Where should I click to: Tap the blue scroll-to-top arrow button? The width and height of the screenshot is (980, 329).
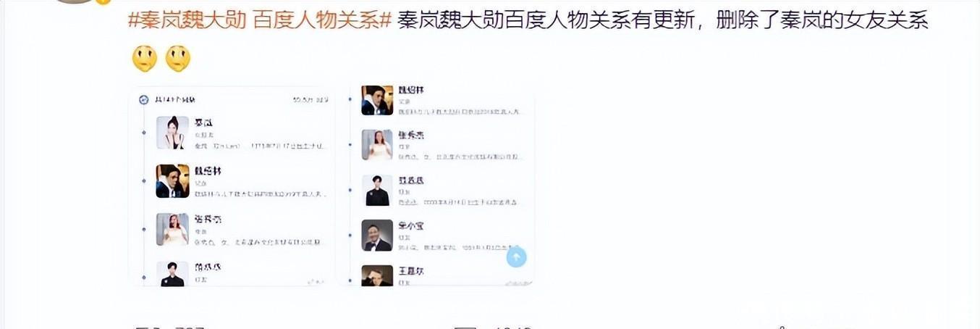[x=516, y=257]
